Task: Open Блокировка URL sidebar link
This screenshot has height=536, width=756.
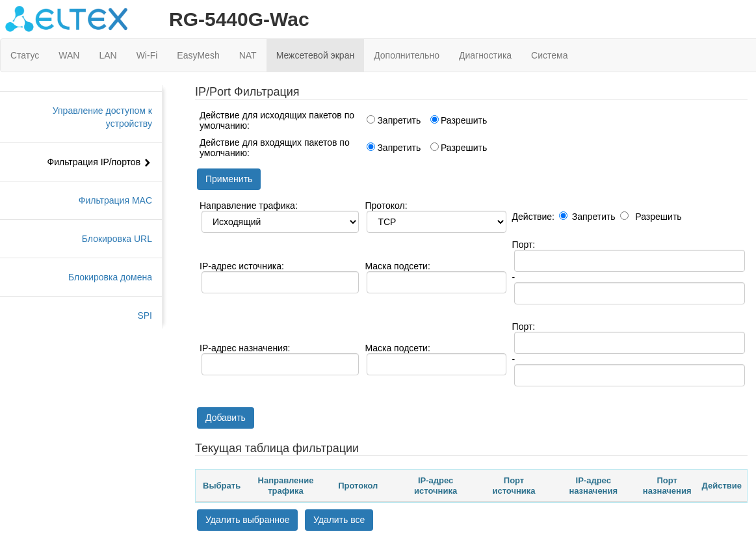Action: pyautogui.click(x=117, y=239)
